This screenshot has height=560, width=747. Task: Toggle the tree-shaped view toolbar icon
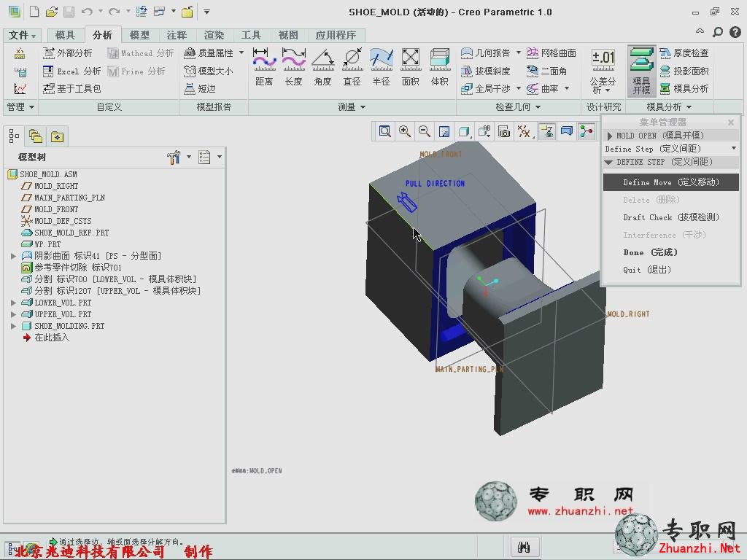point(587,131)
